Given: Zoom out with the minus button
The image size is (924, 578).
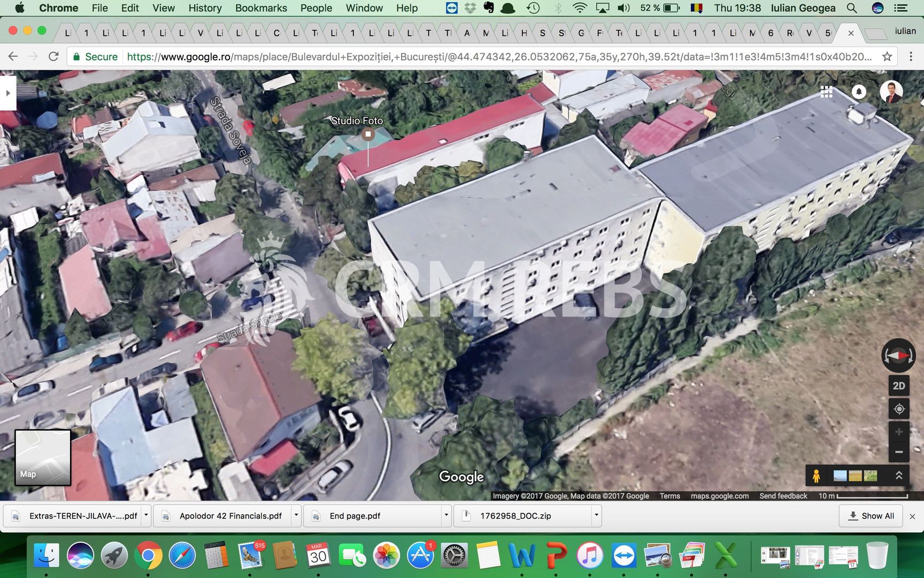Looking at the screenshot, I should click(898, 452).
